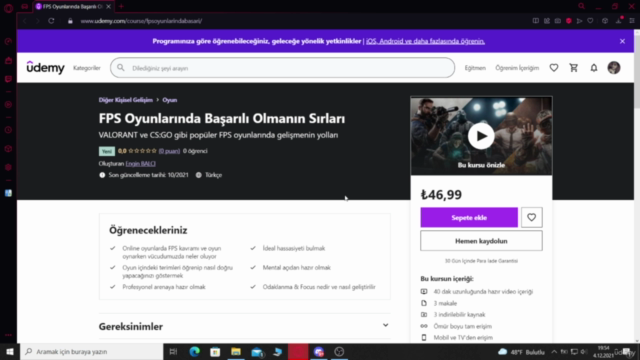
Task: Open sidebar settings gear icon
Action: tap(8, 167)
